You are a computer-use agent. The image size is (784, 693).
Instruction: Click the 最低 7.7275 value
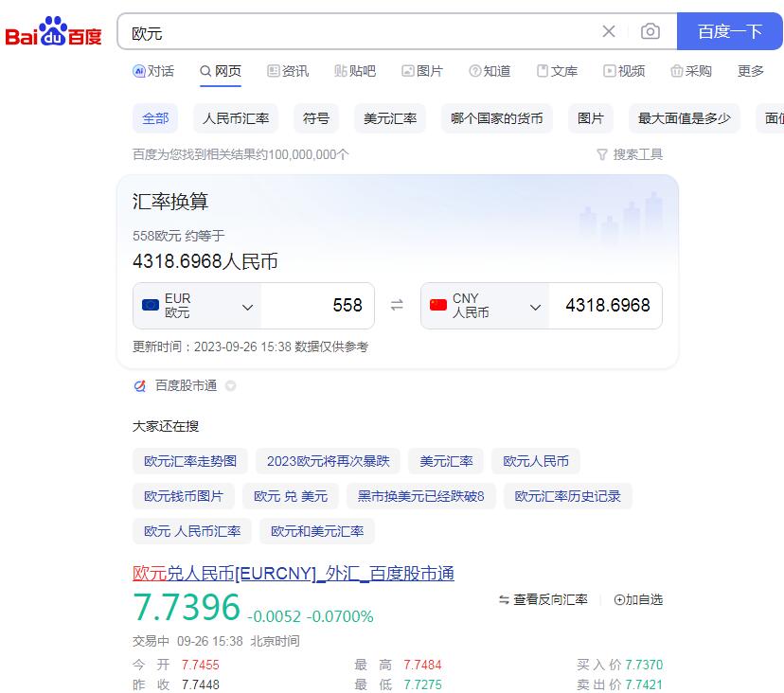click(422, 684)
